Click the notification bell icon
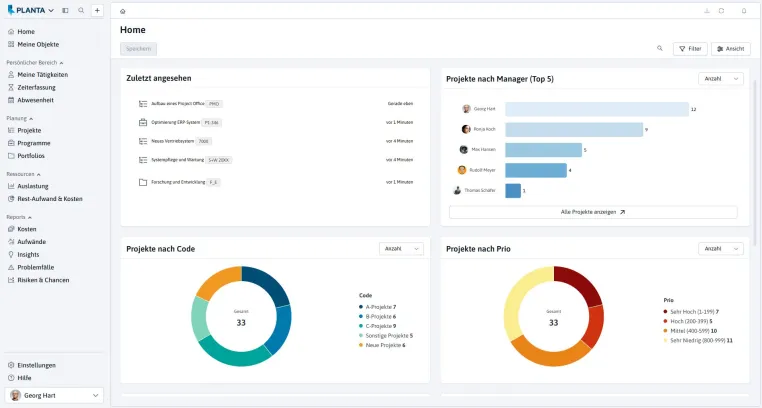This screenshot has height=408, width=762. 744,11
